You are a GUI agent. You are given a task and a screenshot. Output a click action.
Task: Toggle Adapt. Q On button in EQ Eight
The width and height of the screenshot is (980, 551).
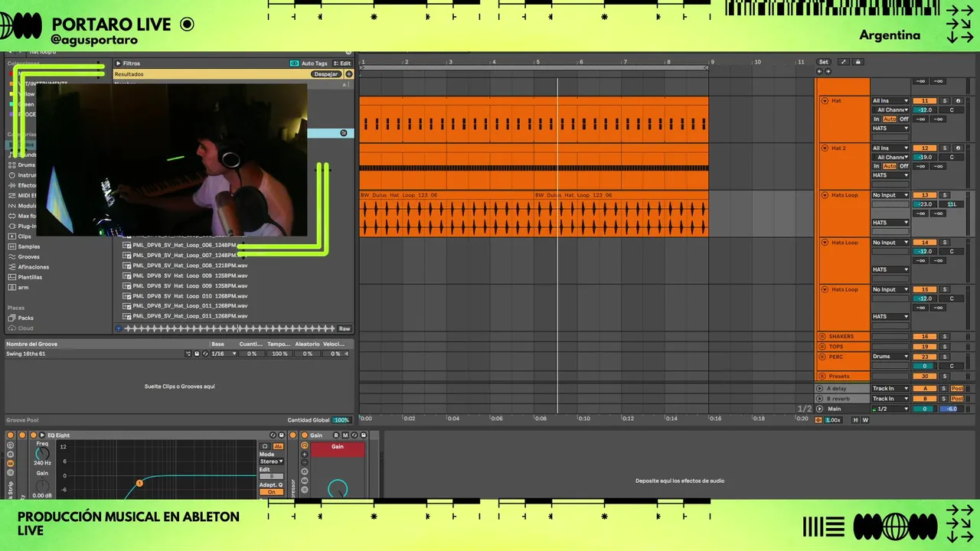tap(271, 492)
